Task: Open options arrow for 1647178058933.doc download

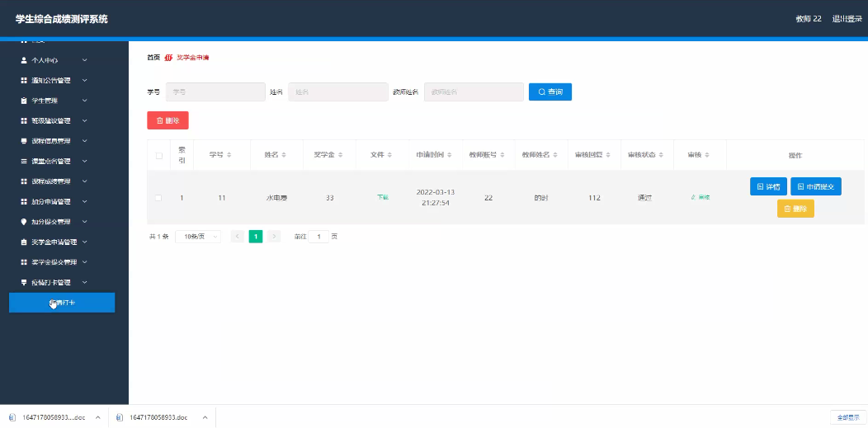Action: (205, 417)
